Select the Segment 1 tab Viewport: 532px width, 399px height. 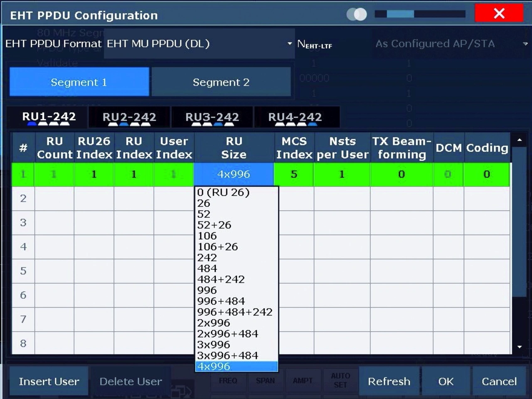[x=79, y=82]
